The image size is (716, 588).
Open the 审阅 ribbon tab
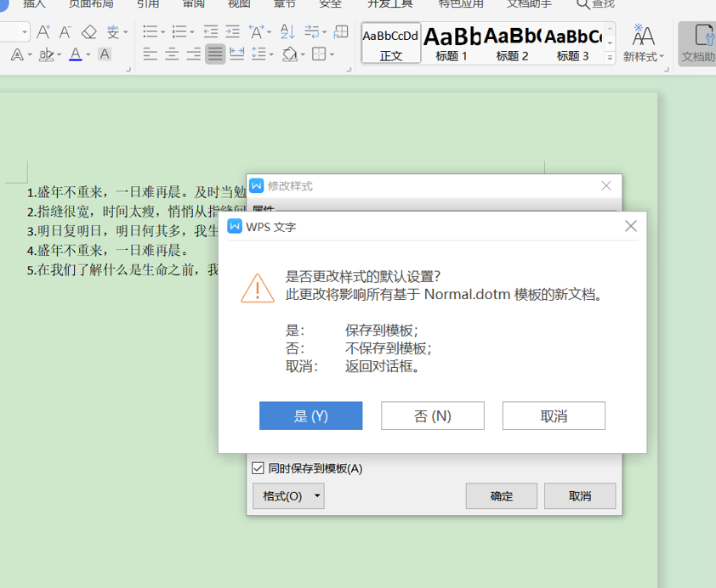click(194, 4)
